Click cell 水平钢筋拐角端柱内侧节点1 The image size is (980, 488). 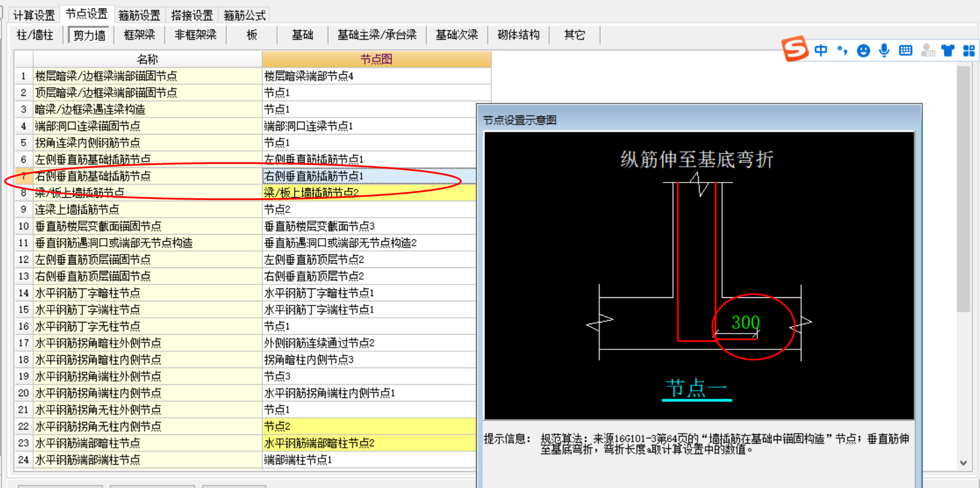pyautogui.click(x=369, y=393)
